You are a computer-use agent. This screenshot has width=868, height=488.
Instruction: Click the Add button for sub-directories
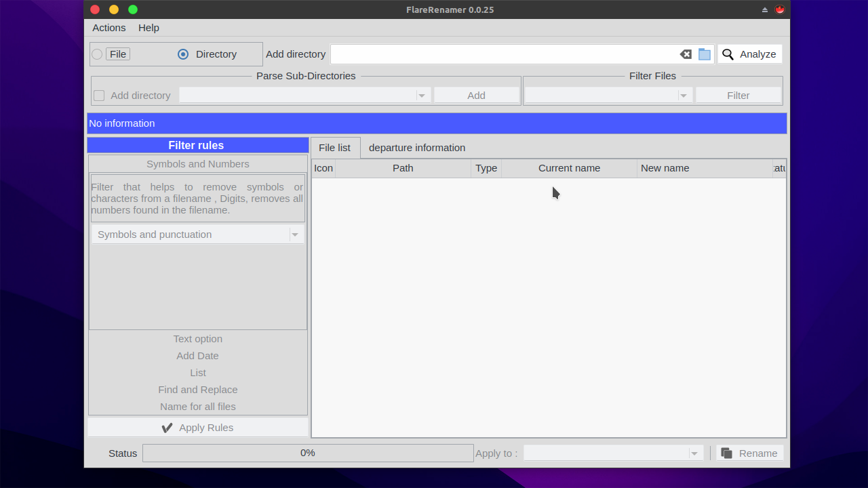click(477, 96)
